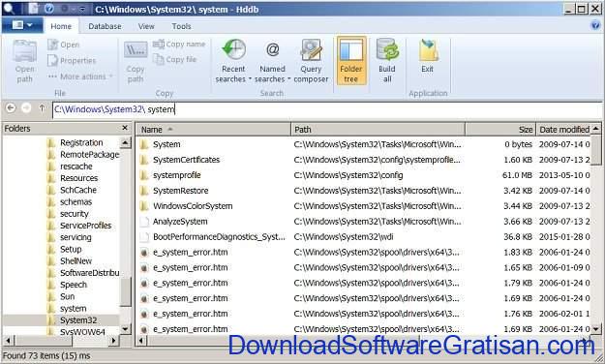Select the RemotePackage folder in tree
Viewport: 605px width, 364px height.
click(82, 155)
